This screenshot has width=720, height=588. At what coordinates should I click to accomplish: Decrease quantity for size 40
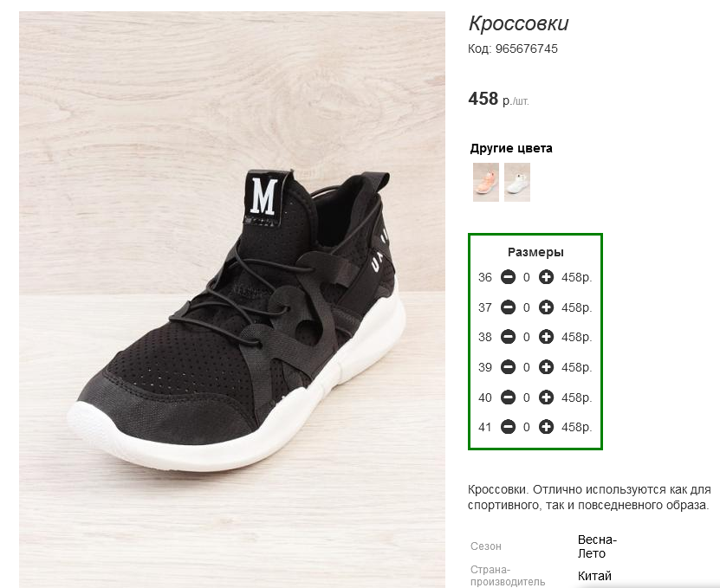(508, 397)
